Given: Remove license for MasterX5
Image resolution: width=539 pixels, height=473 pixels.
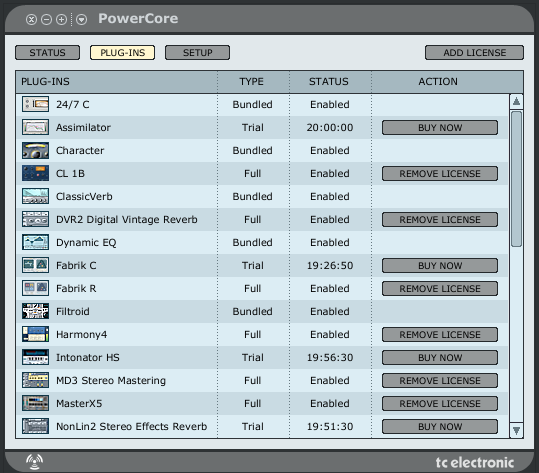Looking at the screenshot, I should (x=440, y=404).
